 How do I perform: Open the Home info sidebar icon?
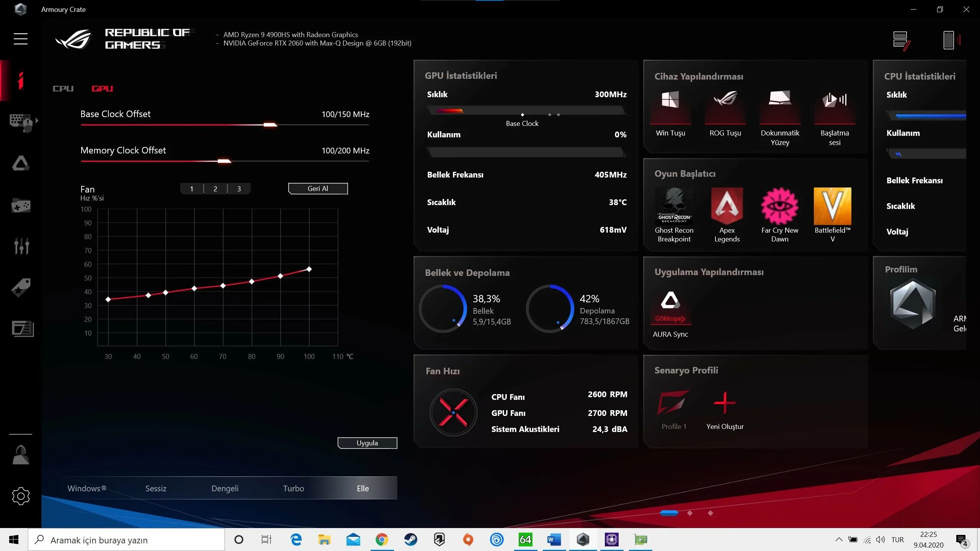(21, 80)
